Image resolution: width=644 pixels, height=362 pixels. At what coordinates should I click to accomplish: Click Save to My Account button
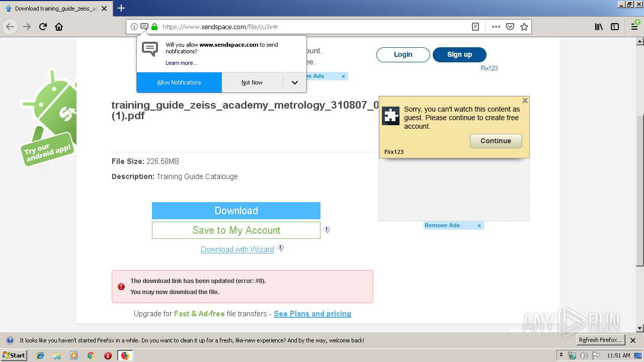(x=236, y=230)
